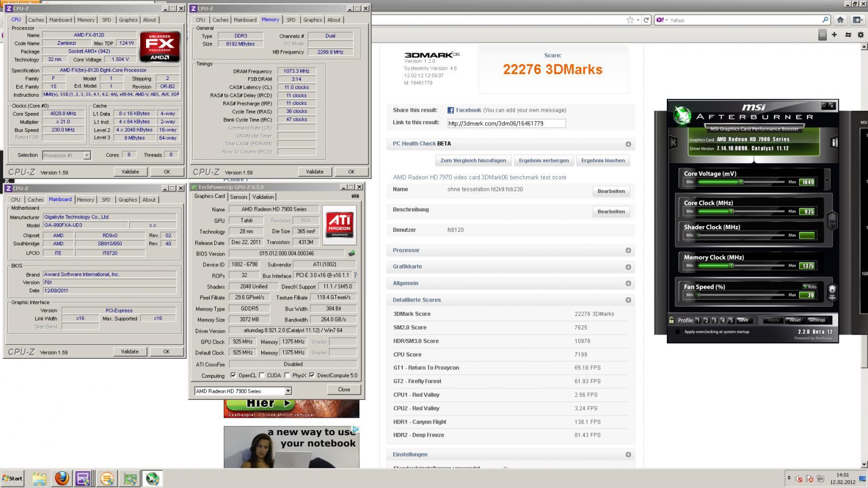Click the result link URL field

[x=506, y=123]
